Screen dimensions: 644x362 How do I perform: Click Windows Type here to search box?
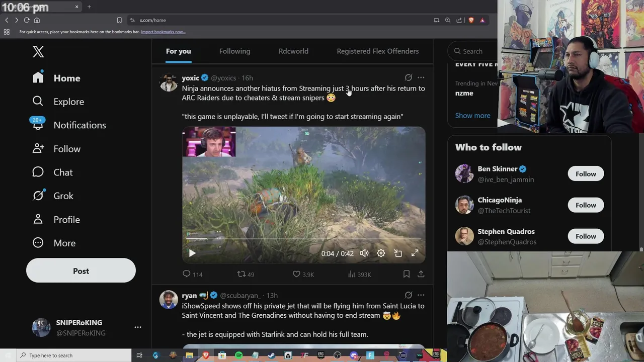74,355
